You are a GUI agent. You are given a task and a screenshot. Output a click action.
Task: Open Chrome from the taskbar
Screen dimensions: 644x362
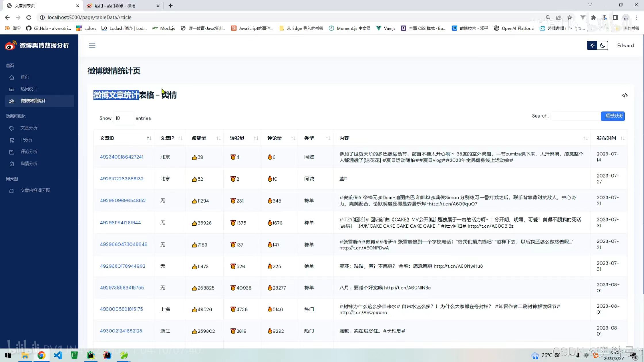[x=41, y=355]
